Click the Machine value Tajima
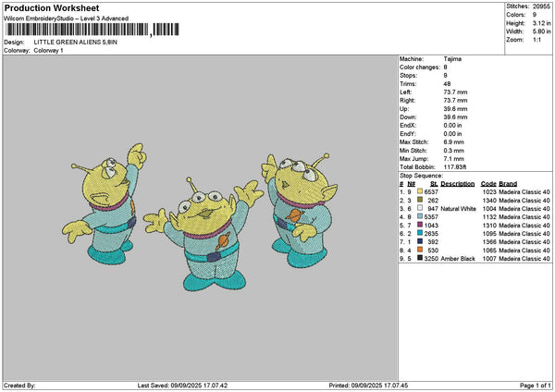 tap(453, 59)
